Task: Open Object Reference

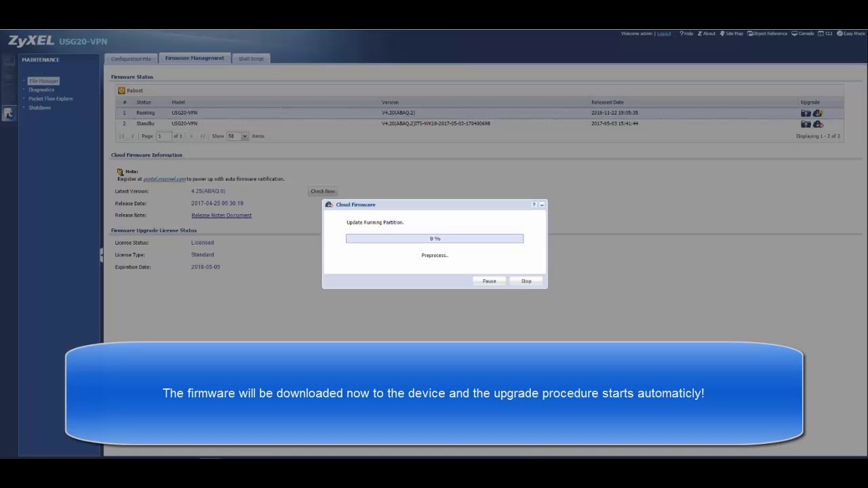Action: [767, 33]
